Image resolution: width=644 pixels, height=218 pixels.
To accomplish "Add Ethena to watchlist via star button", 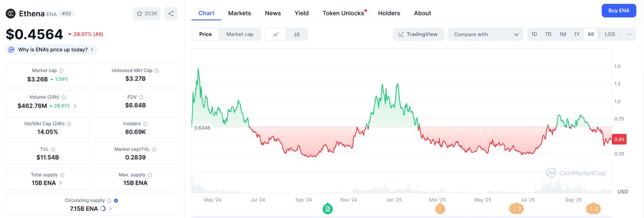I will click(x=147, y=14).
